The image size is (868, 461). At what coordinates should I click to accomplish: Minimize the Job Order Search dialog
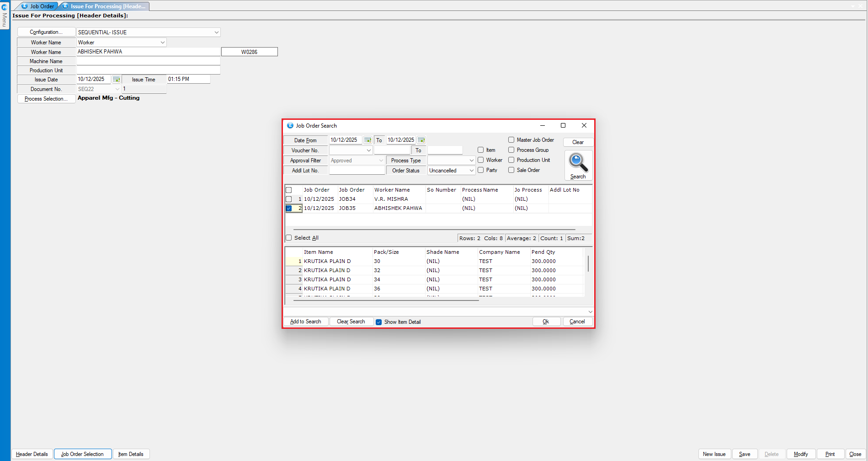(x=543, y=125)
